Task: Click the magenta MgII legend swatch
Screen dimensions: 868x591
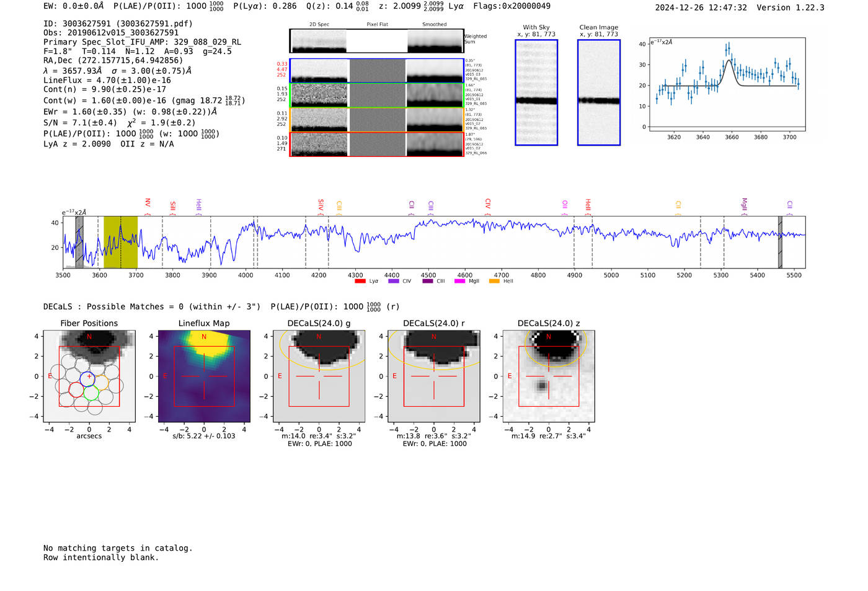Action: coord(459,281)
